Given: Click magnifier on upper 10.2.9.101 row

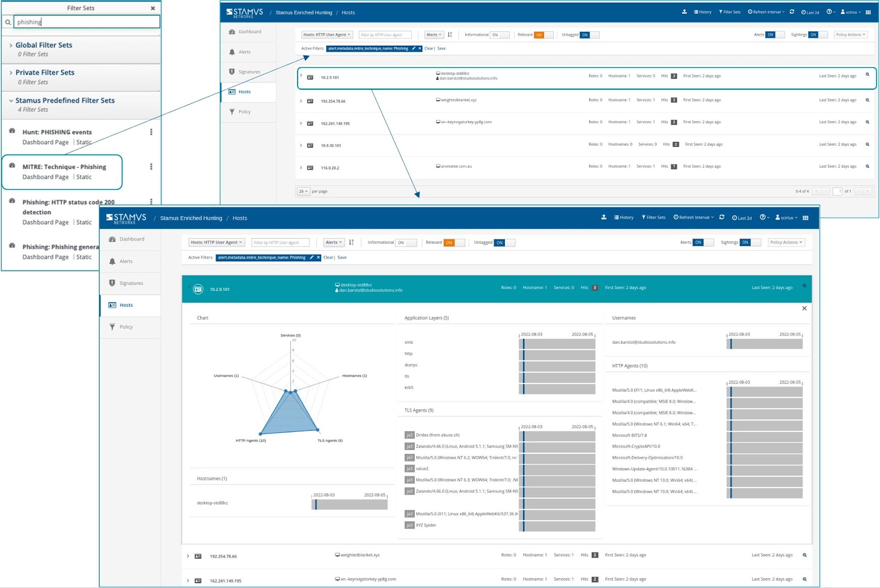Looking at the screenshot, I should pyautogui.click(x=867, y=74).
